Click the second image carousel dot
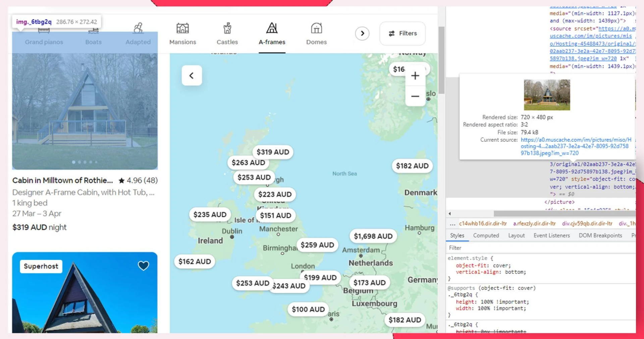Image resolution: width=644 pixels, height=339 pixels. pyautogui.click(x=79, y=162)
